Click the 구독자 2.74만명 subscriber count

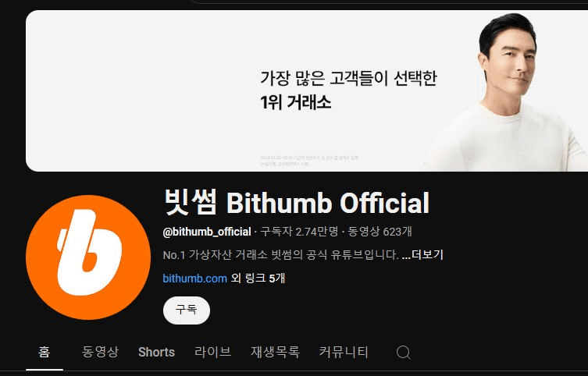coord(299,232)
